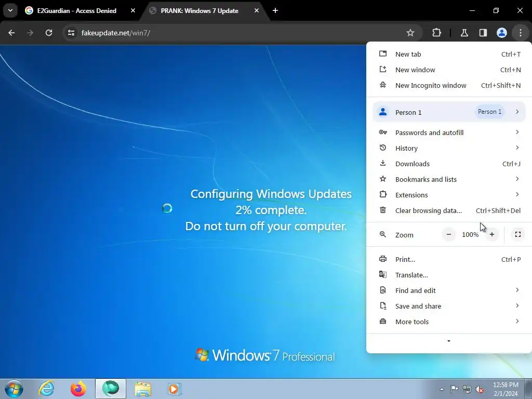The image size is (532, 399).
Task: Bookmark this page with the star icon
Action: (x=410, y=33)
